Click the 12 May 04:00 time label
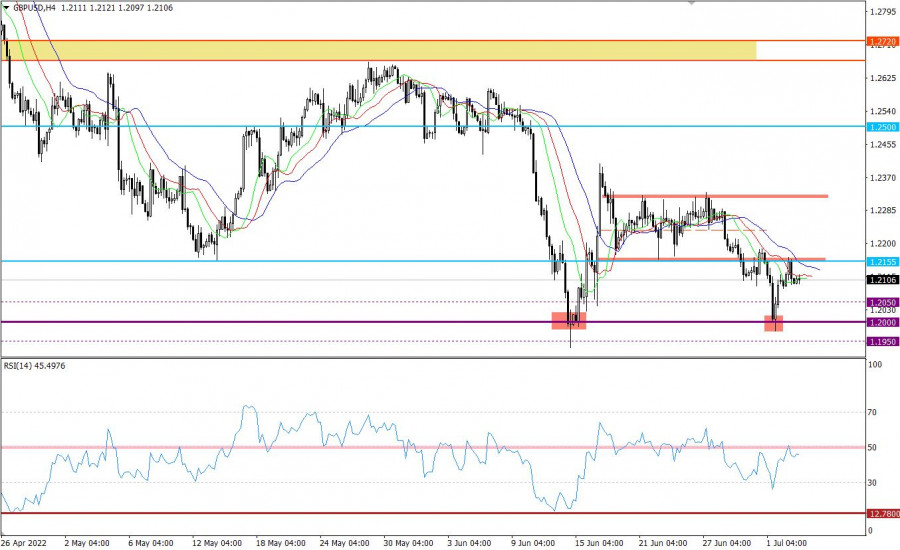The width and height of the screenshot is (900, 550). (216, 543)
